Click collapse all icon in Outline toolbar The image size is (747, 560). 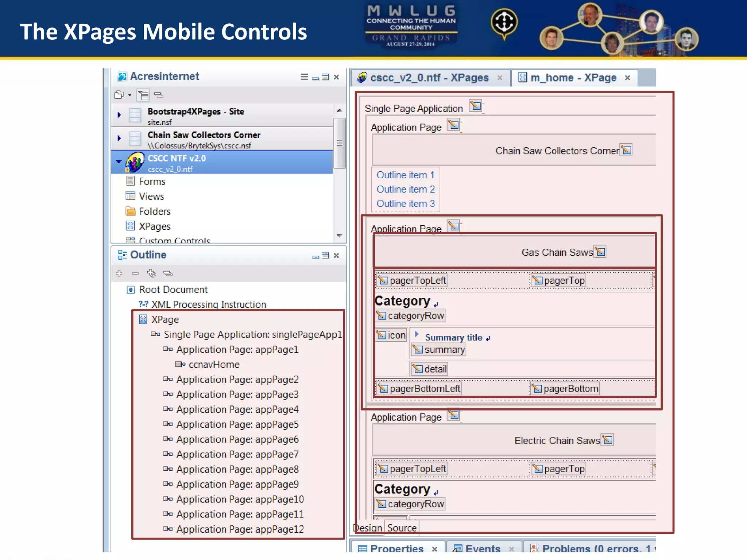tap(168, 273)
